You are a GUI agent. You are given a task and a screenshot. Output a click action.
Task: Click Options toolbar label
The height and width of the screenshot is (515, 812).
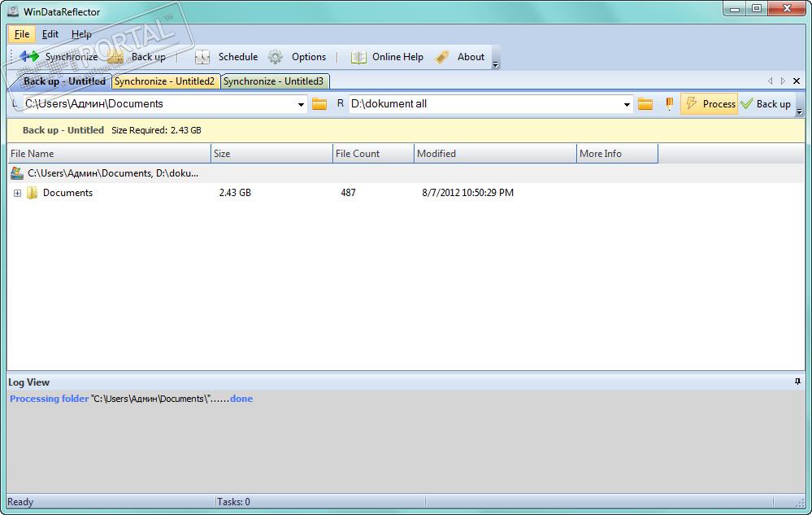[309, 57]
